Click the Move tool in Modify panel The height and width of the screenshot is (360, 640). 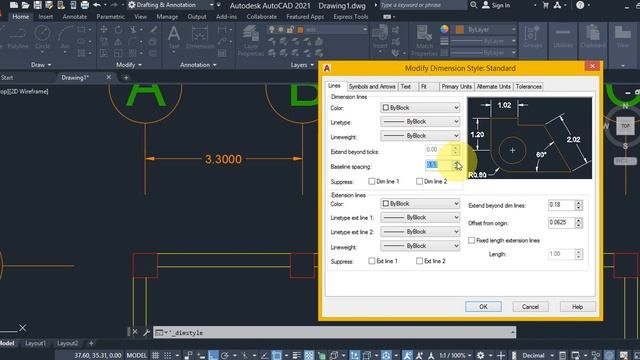(104, 29)
